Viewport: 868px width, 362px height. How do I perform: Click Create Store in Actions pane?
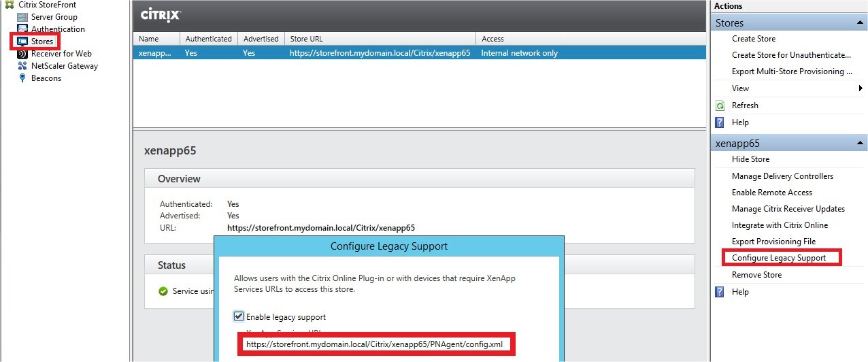(753, 39)
